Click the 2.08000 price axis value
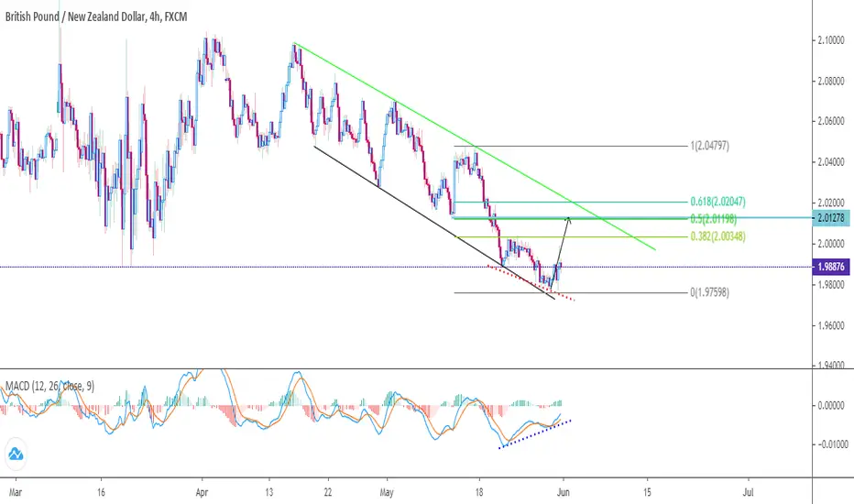 coord(831,82)
